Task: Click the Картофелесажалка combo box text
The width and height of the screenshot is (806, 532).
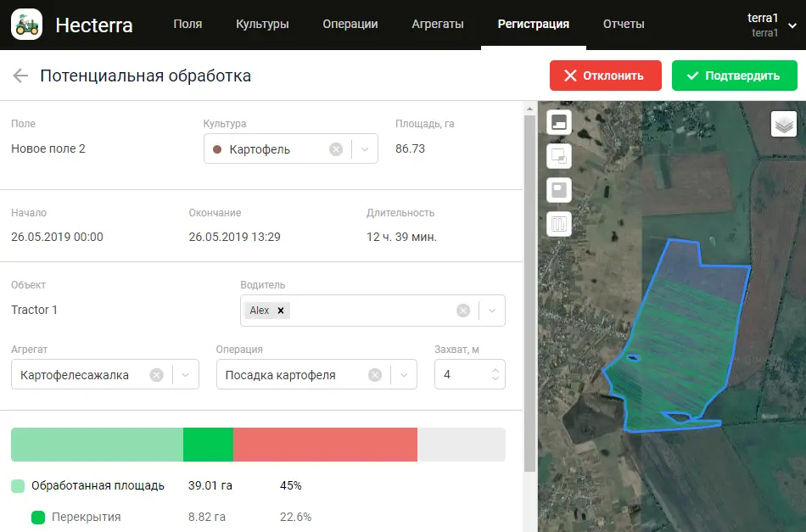Action: click(75, 375)
